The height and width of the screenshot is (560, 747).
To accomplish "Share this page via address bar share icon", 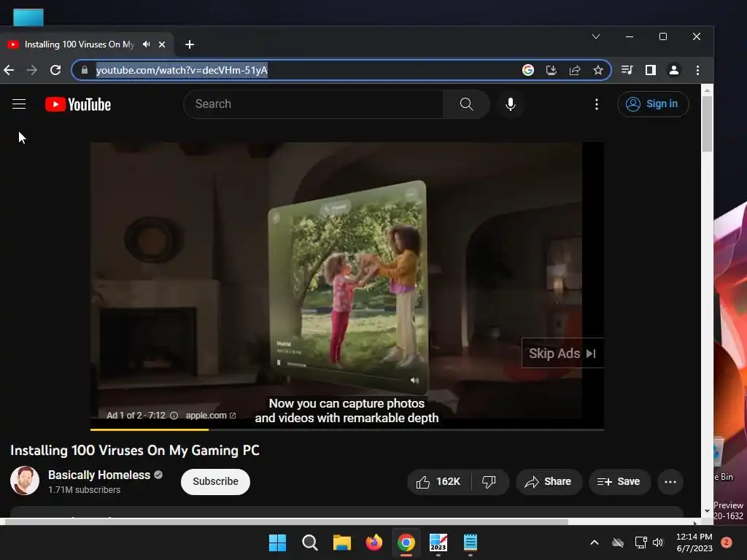I will (x=575, y=70).
